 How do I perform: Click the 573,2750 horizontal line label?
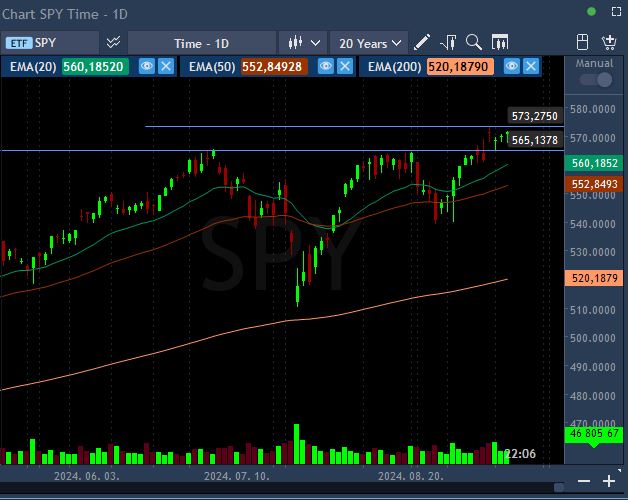point(535,116)
